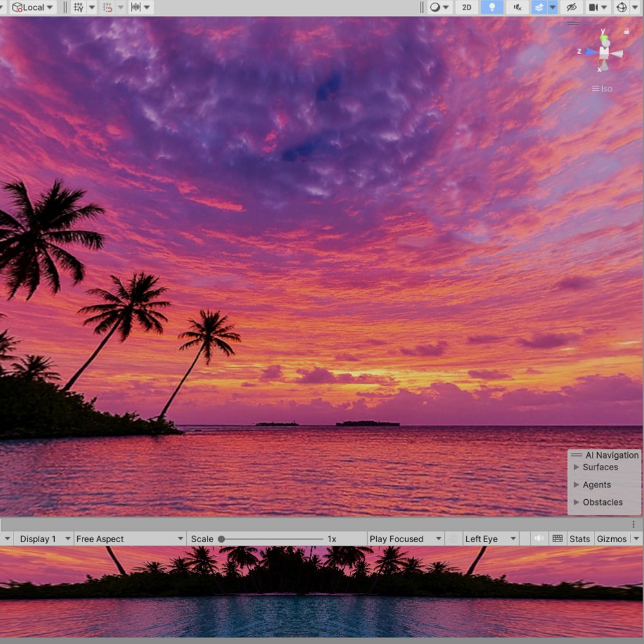
Task: Open the Free Aspect dropdown
Action: coord(129,539)
